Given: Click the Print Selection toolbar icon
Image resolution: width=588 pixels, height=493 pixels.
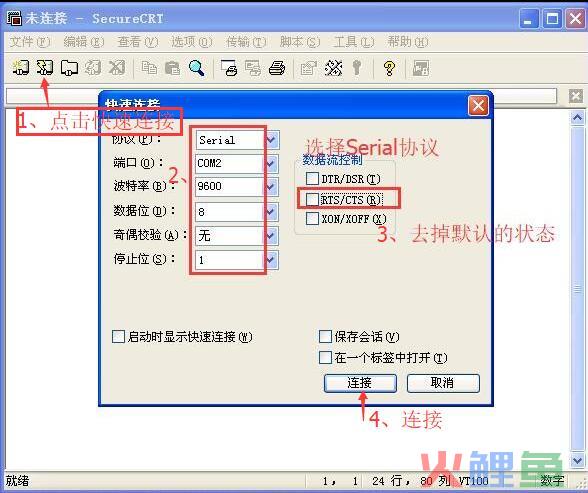Looking at the screenshot, I should (253, 68).
